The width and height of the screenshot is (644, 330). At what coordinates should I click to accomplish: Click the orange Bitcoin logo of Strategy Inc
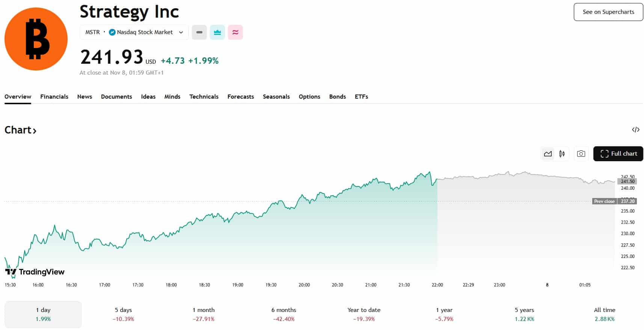pos(36,39)
